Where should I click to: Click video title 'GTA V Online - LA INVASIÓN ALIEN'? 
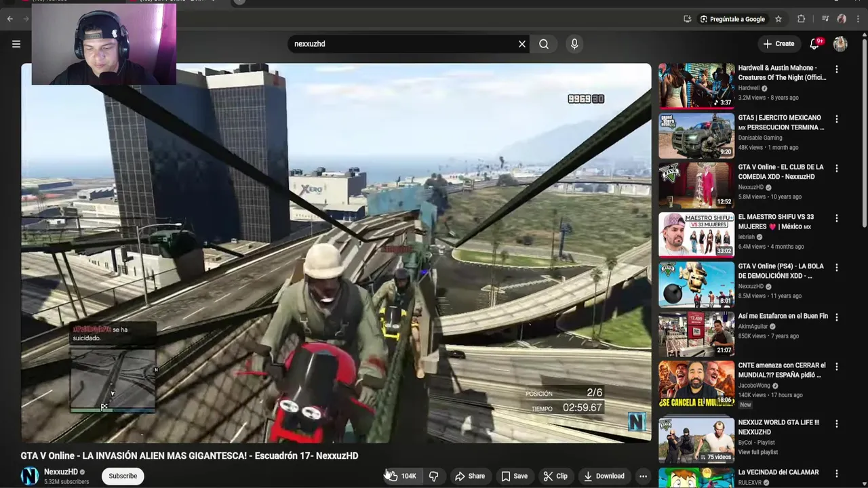point(189,455)
